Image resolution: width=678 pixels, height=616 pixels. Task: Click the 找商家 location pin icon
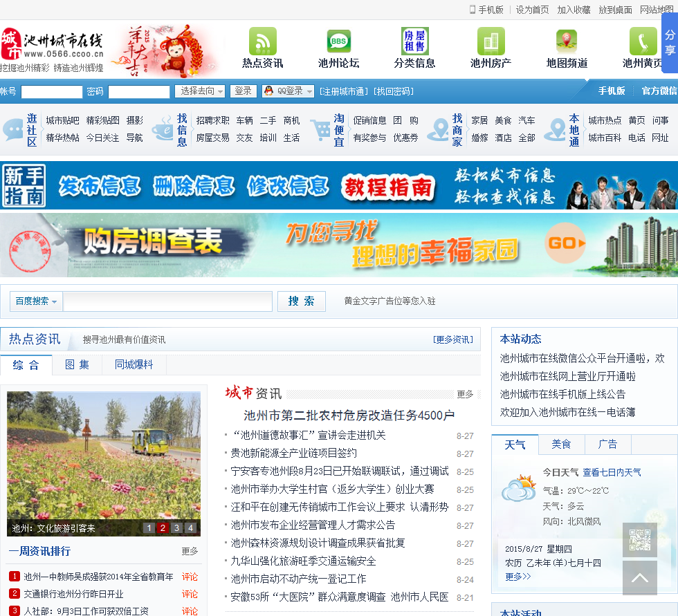pyautogui.click(x=439, y=129)
